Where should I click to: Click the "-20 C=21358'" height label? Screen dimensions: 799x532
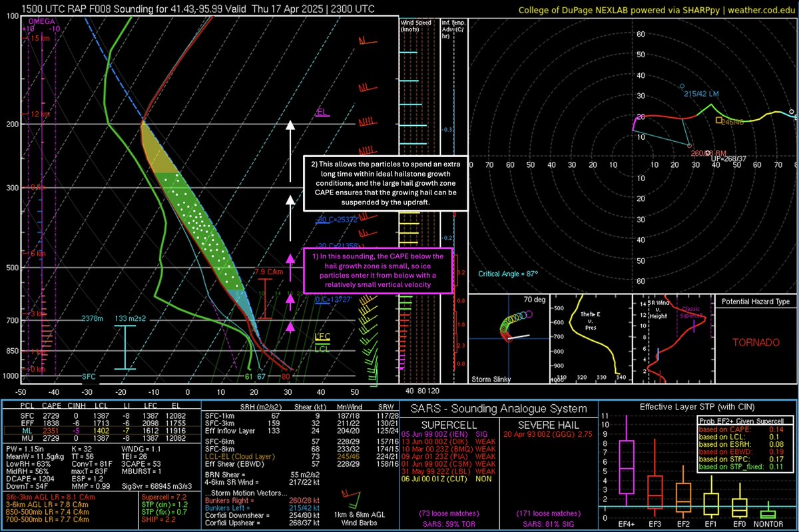pos(338,246)
